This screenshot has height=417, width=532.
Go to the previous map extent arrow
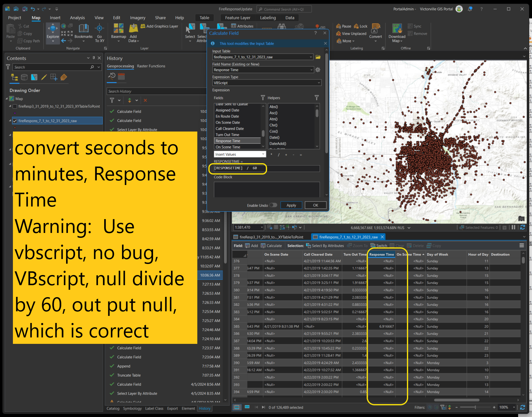click(x=63, y=41)
